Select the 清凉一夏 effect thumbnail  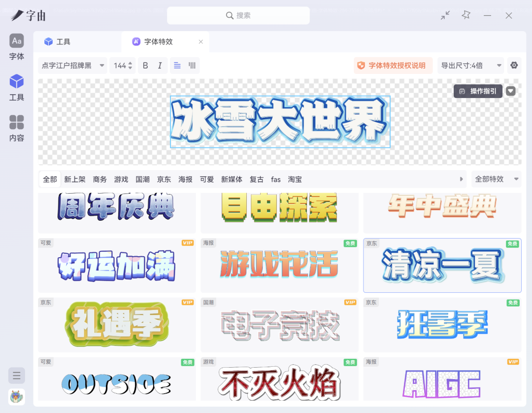442,266
